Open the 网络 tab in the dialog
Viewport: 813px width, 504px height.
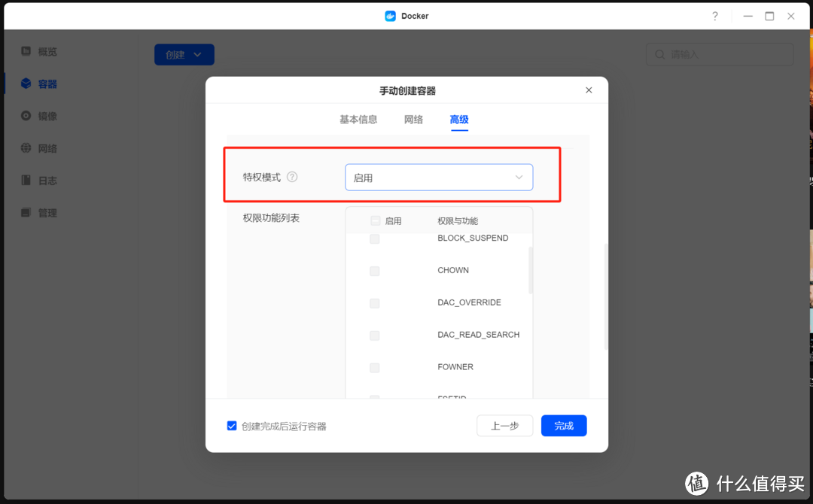click(x=413, y=120)
